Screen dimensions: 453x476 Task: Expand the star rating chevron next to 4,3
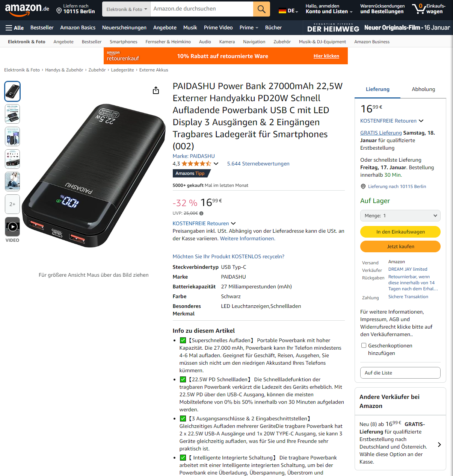[x=216, y=164]
